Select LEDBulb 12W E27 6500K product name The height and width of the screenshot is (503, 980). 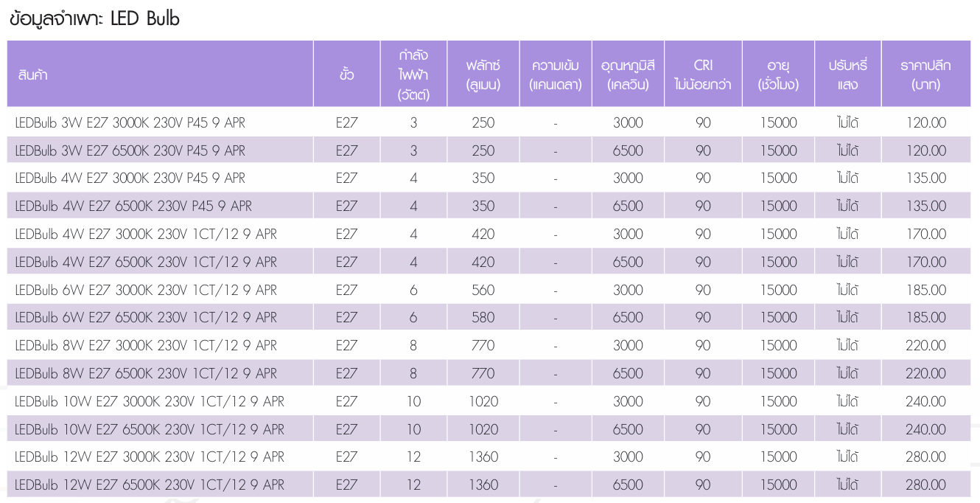coord(150,485)
